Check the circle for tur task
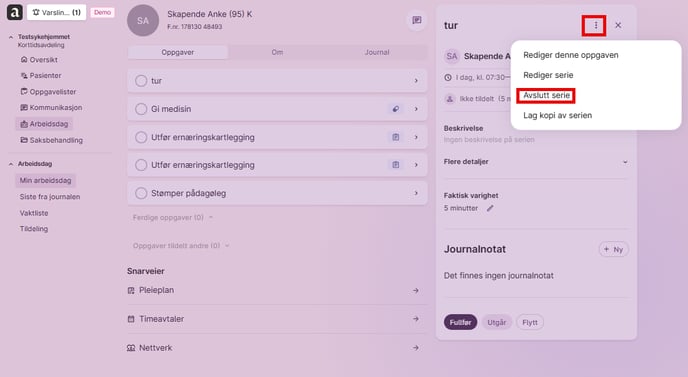Image resolution: width=688 pixels, height=377 pixels. 141,81
